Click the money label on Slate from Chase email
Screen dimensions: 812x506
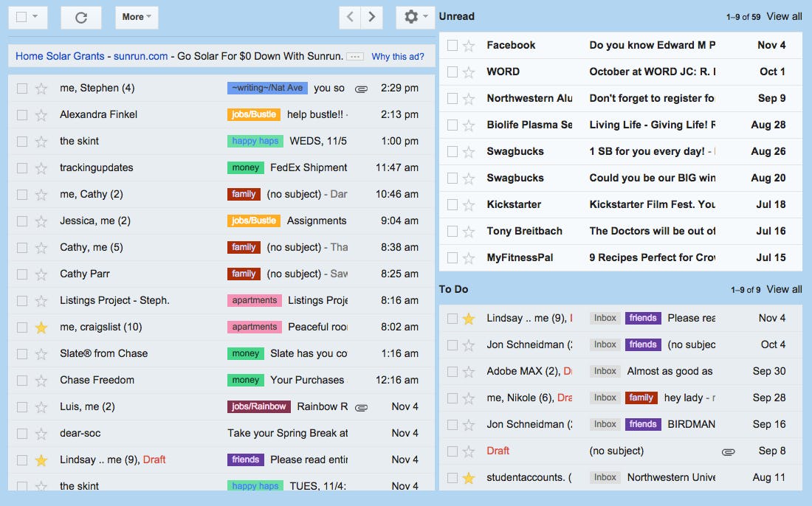(245, 353)
